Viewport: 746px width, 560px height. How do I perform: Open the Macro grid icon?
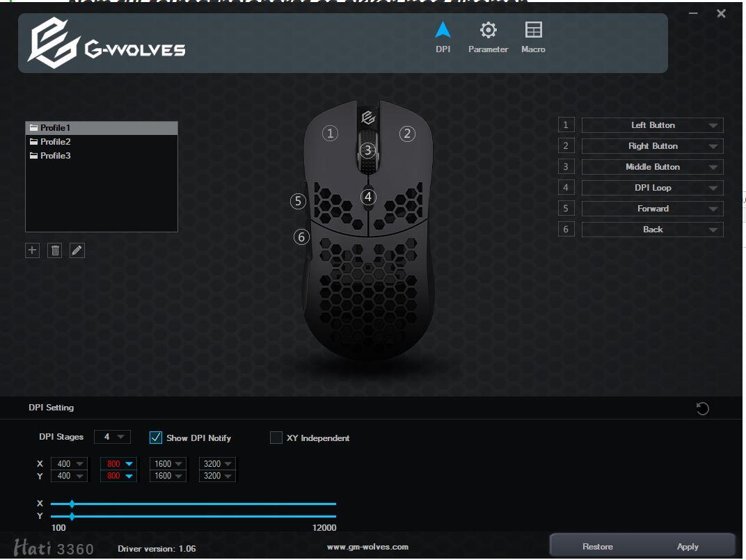tap(533, 30)
